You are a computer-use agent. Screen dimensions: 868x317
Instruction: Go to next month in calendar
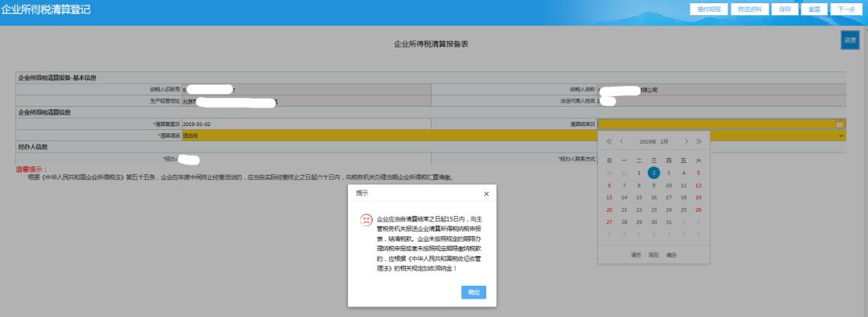[x=686, y=141]
